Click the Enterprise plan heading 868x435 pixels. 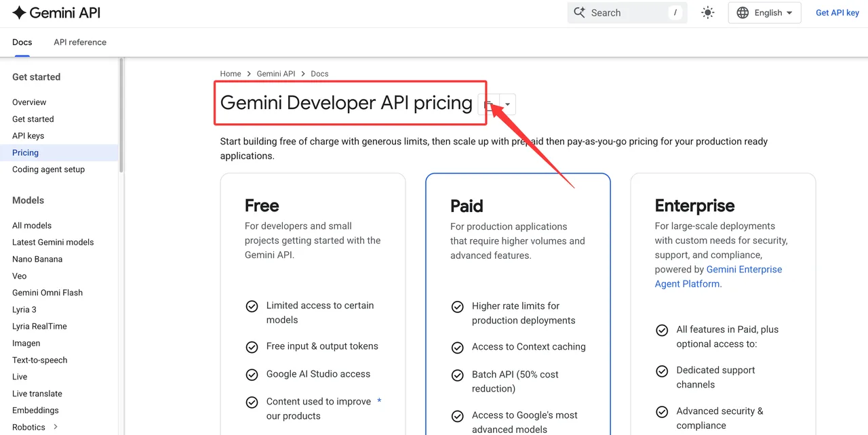pyautogui.click(x=694, y=205)
